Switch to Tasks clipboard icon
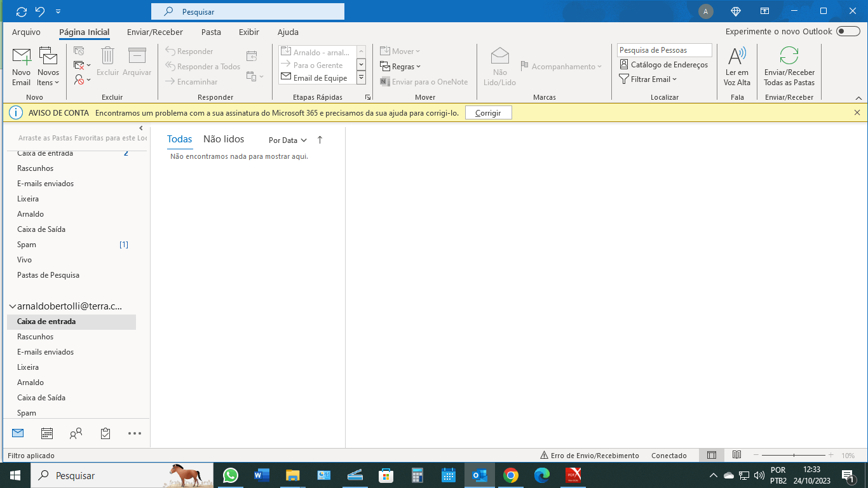The width and height of the screenshot is (868, 488). [105, 433]
